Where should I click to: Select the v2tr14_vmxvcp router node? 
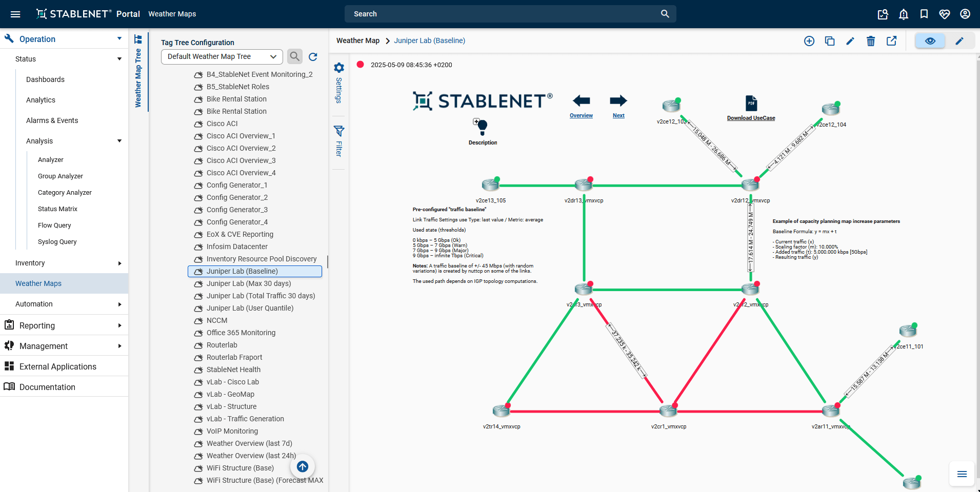click(501, 410)
